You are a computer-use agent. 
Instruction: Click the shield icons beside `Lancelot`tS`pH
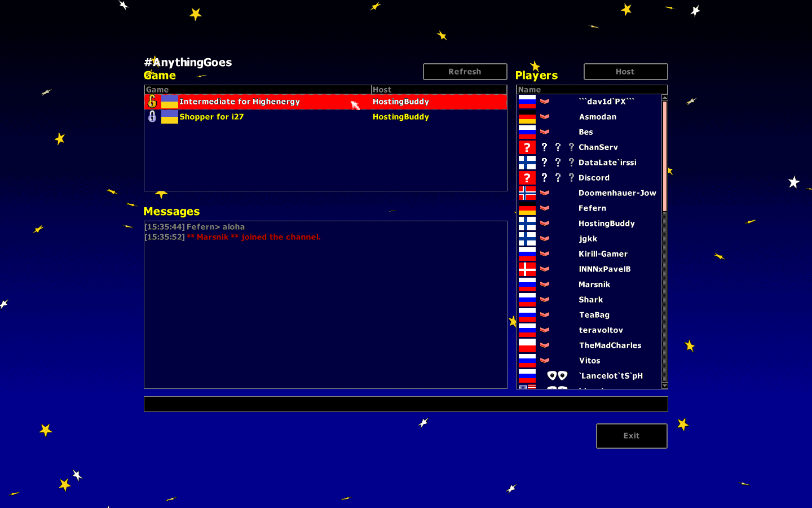click(x=557, y=376)
